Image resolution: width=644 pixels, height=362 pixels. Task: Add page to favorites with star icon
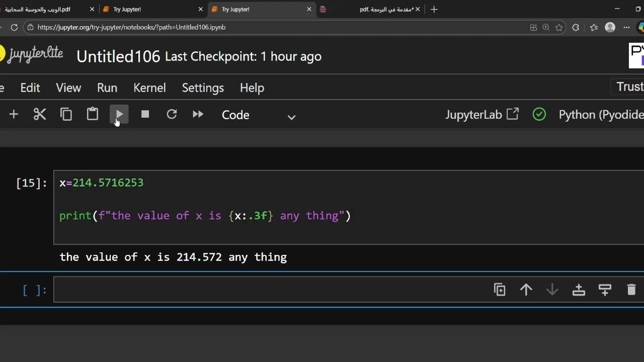[559, 28]
